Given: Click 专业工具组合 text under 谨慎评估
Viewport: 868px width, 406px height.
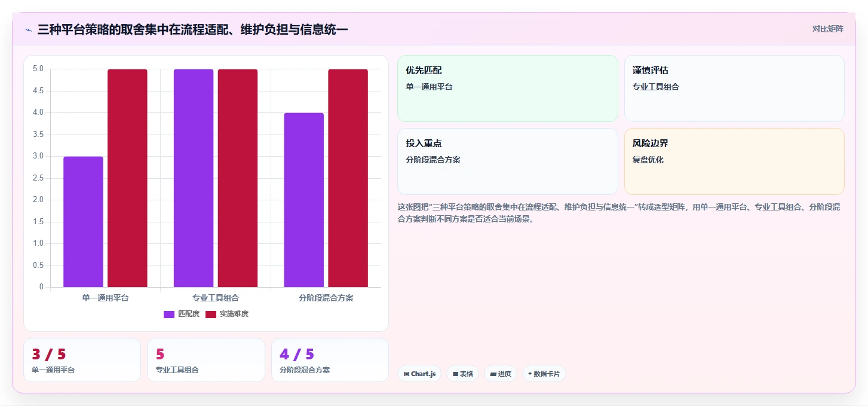Looking at the screenshot, I should click(x=656, y=87).
